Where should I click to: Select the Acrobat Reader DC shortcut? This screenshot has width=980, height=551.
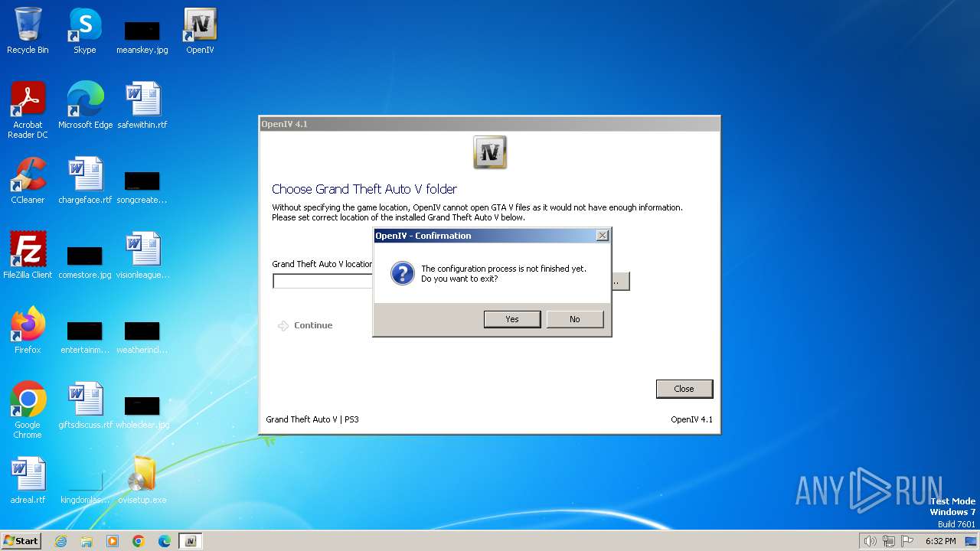(x=28, y=111)
